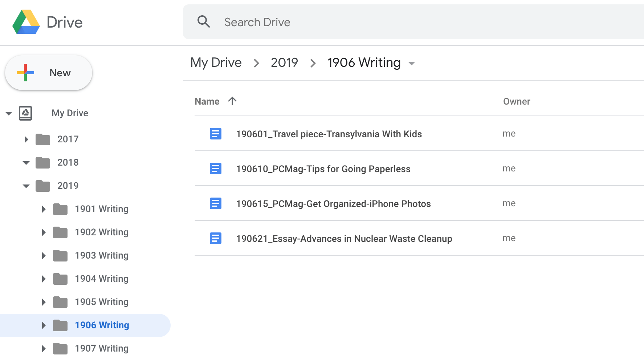
Task: Open the 1906 Writing breadcrumb dropdown
Action: [412, 63]
